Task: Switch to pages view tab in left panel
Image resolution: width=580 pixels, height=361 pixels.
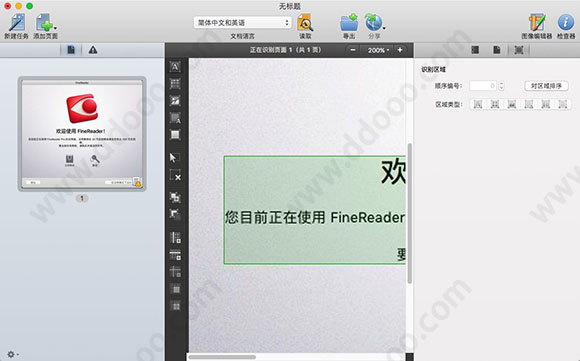Action: [x=71, y=50]
